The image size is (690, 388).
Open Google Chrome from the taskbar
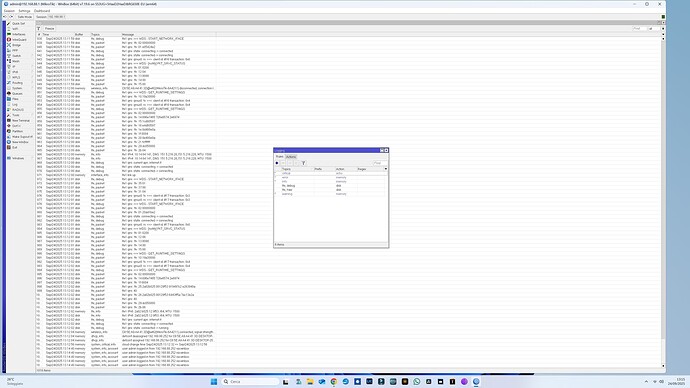pyautogui.click(x=334, y=382)
